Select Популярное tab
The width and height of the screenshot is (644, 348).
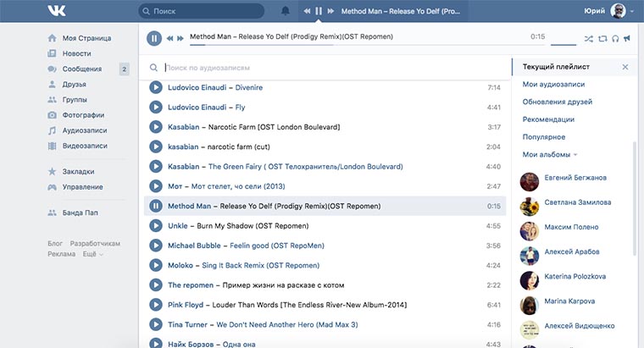click(544, 137)
